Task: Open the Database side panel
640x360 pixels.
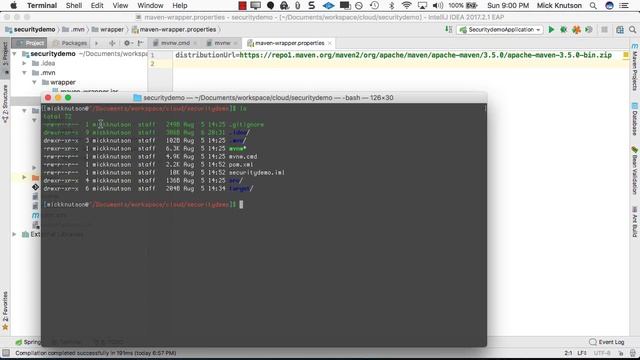Action: (x=635, y=119)
